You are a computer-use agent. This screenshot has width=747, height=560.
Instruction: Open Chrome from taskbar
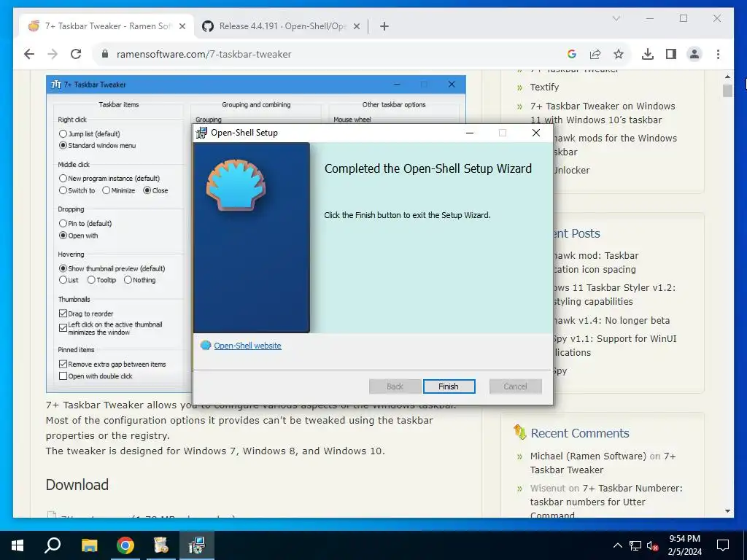click(125, 545)
